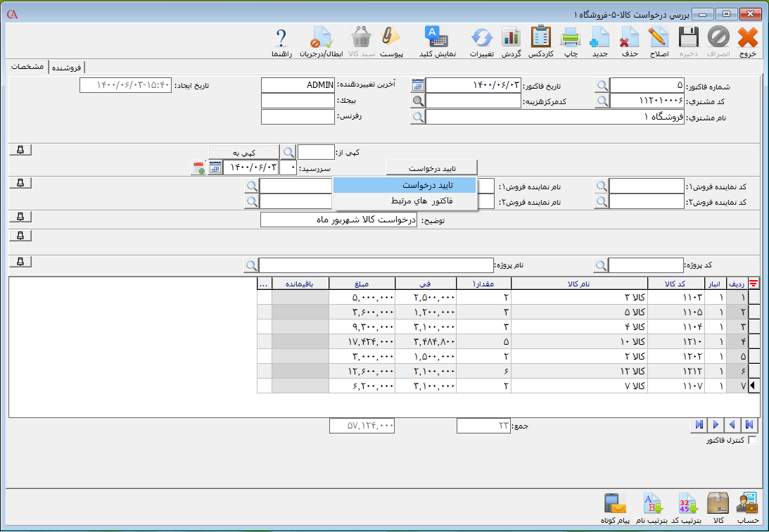Go to the last record navigation arrow
Viewport: 769px width, 532px height.
699,424
